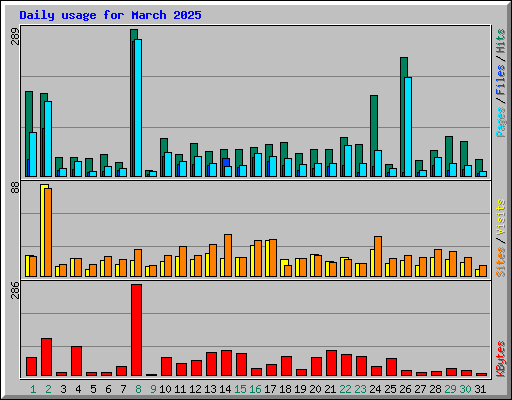Select day label "31" on the x-axis
This screenshot has width=512, height=400.
[x=480, y=389]
